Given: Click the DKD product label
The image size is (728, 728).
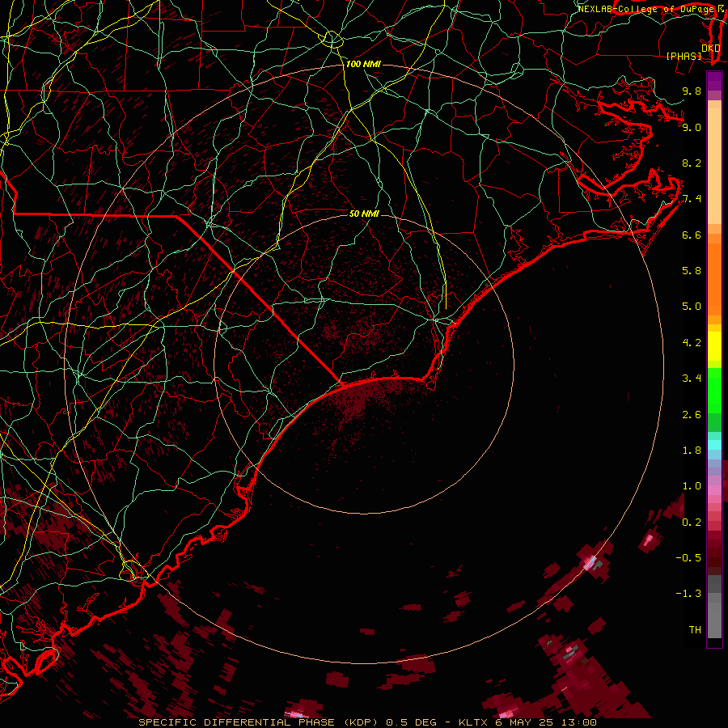Looking at the screenshot, I should click(711, 49).
